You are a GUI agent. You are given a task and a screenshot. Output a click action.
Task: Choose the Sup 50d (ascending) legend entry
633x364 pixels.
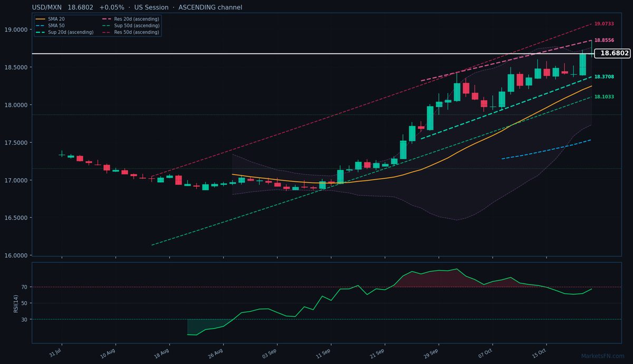coord(130,25)
